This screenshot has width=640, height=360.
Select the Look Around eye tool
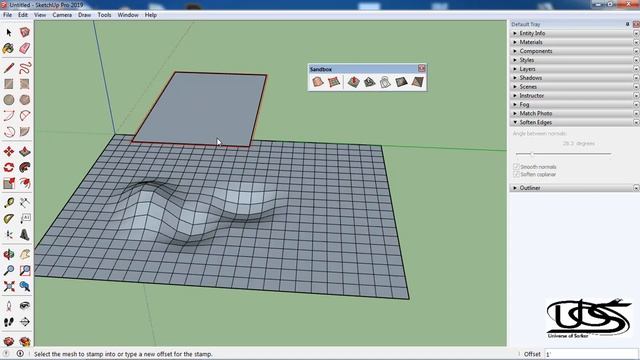(25, 306)
